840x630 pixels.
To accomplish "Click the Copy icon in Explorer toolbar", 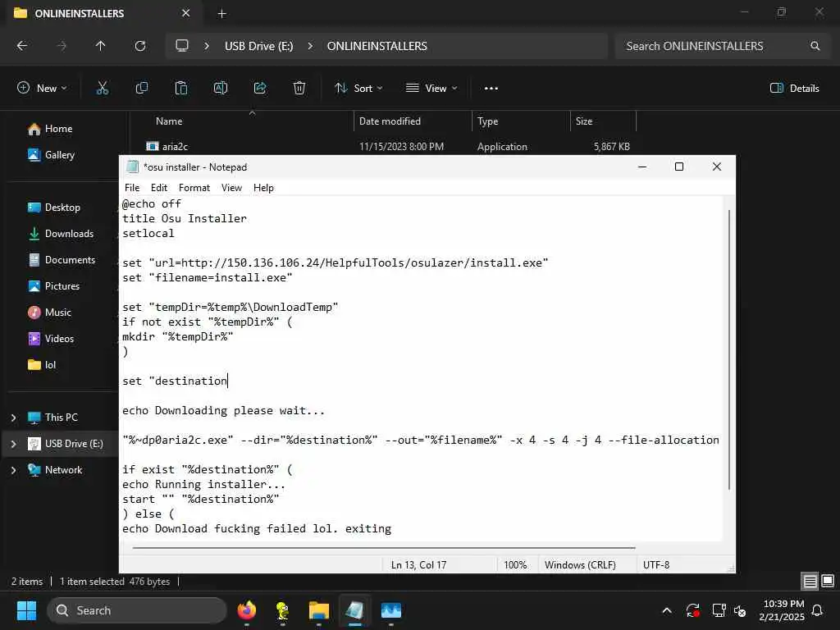I will 141,89.
